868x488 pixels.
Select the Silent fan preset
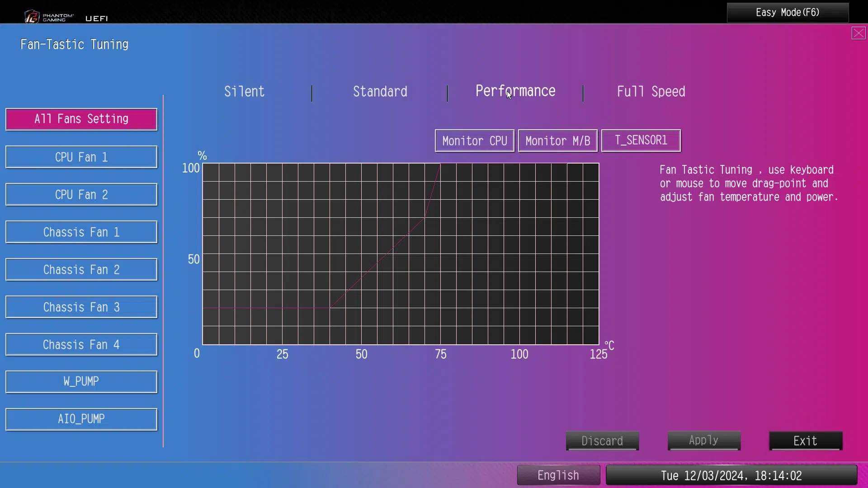(245, 92)
